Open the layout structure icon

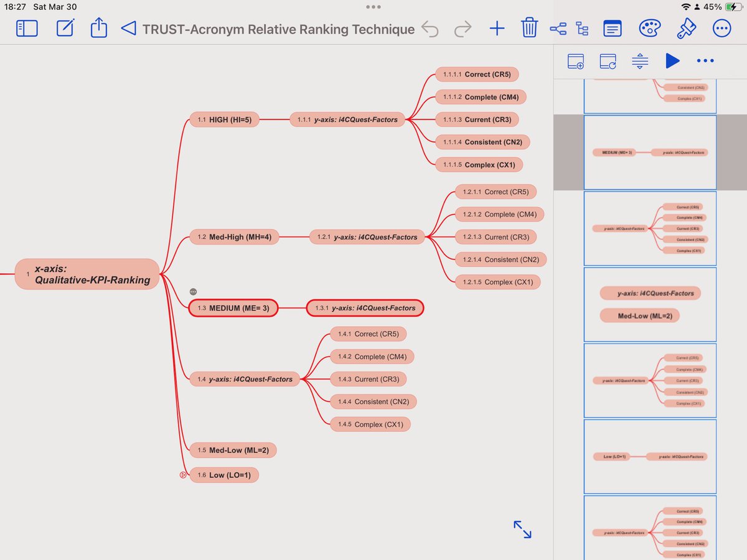click(582, 29)
